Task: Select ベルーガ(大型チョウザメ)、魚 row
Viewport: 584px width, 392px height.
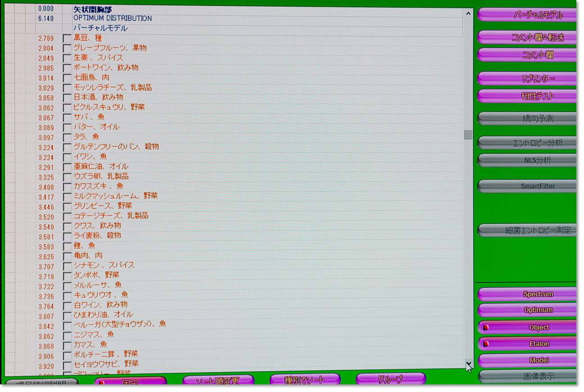Action: [120, 324]
